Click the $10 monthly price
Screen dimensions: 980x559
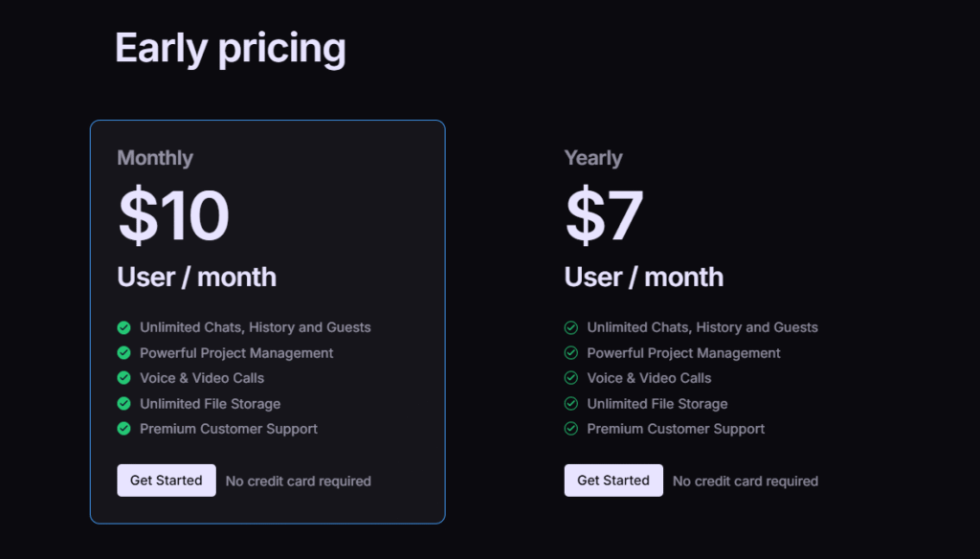[173, 216]
